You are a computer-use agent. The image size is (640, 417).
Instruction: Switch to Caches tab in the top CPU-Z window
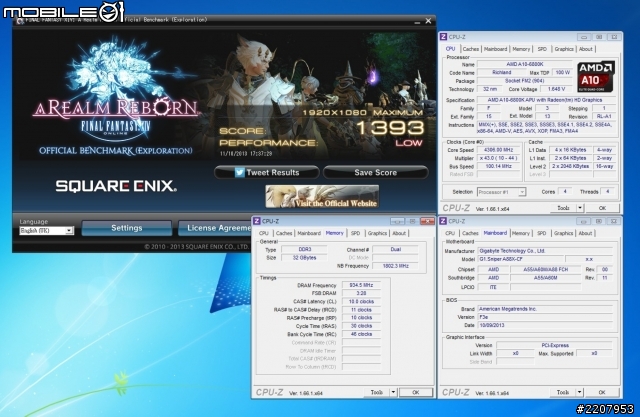point(471,49)
